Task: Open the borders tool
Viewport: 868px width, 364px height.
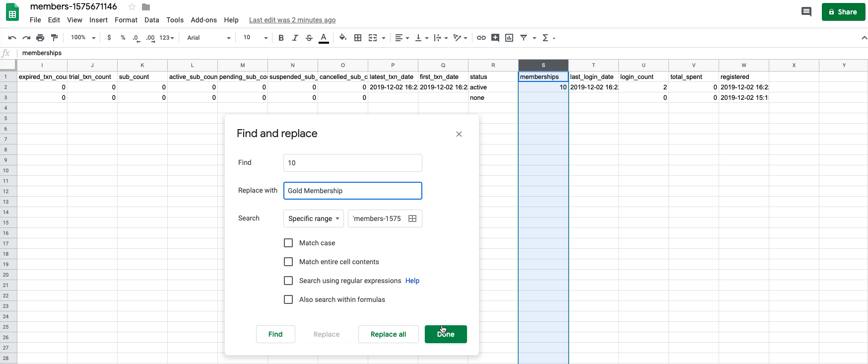Action: point(358,38)
